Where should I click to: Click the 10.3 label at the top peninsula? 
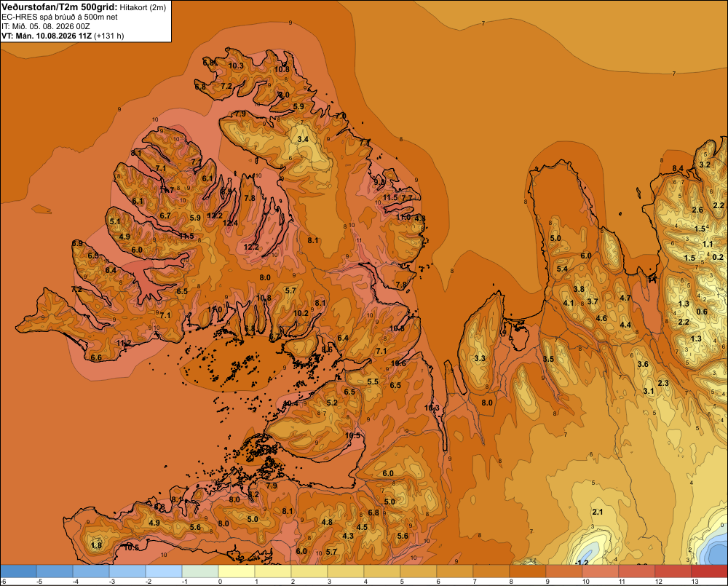pyautogui.click(x=236, y=66)
